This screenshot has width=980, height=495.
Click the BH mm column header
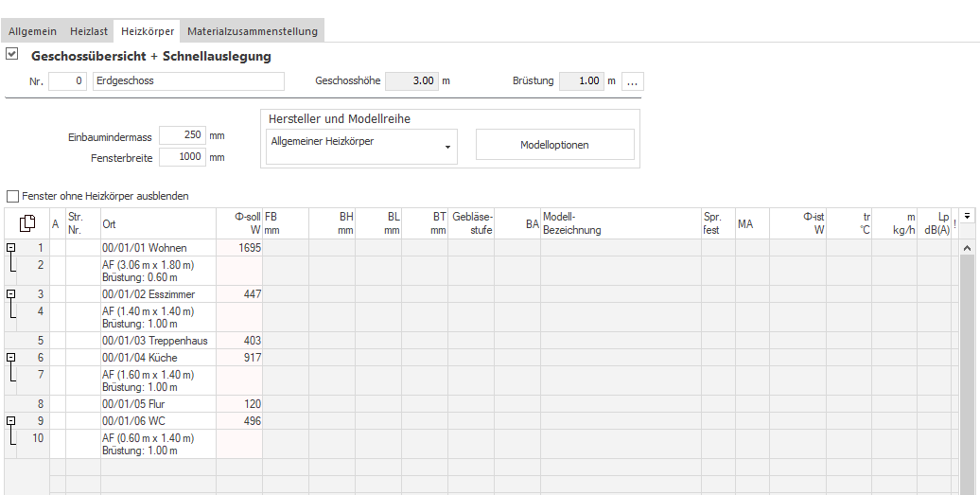[x=332, y=223]
